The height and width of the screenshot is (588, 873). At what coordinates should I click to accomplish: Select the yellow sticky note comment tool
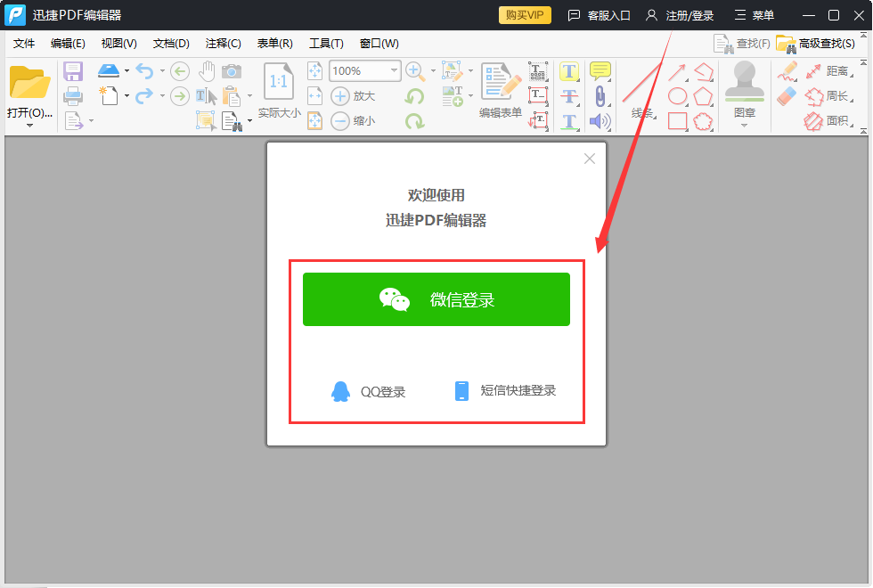pos(600,70)
